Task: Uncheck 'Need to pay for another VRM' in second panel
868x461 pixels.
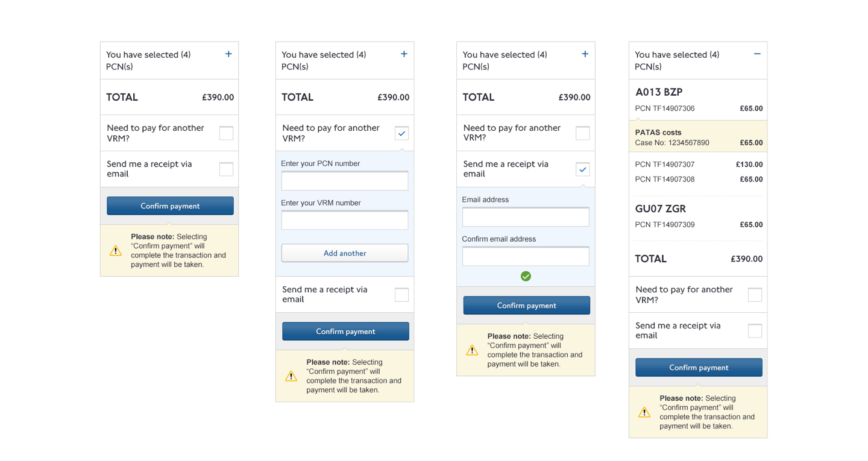Action: tap(401, 133)
